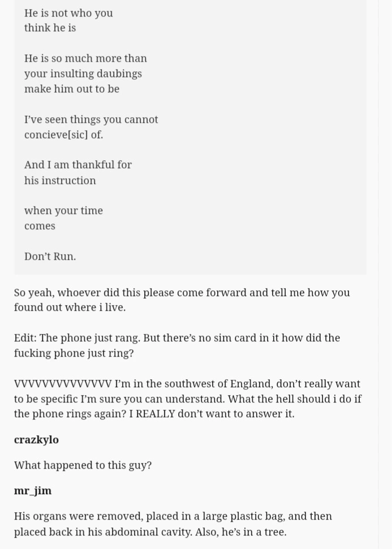
Task: Click the "concieve[sic] of." line
Action: click(x=63, y=135)
